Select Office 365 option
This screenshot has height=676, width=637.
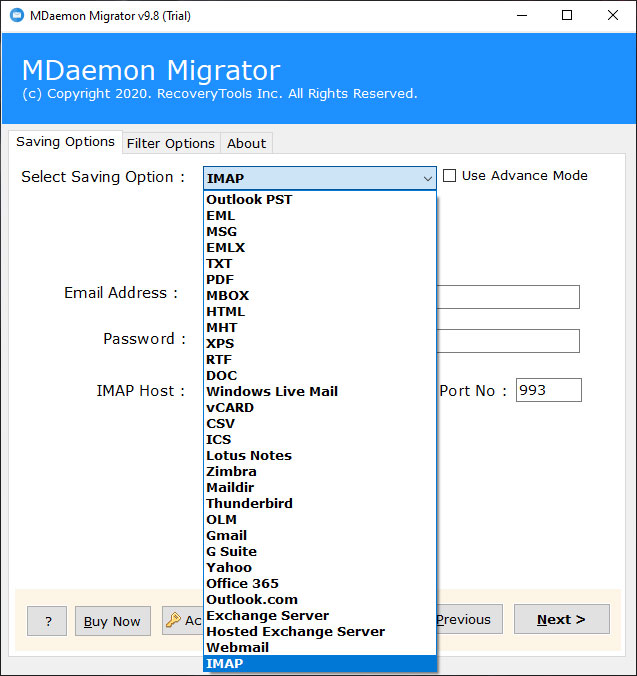pos(320,583)
